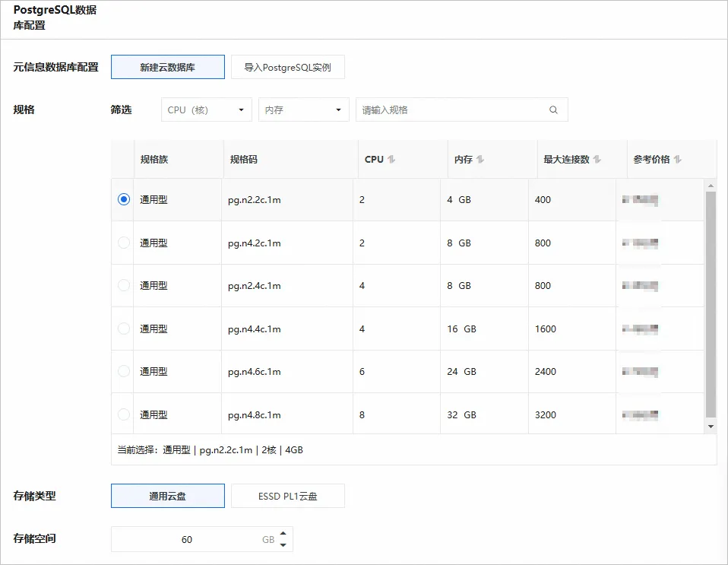Open the 内存 filter dropdown
This screenshot has height=565, width=728.
point(304,110)
